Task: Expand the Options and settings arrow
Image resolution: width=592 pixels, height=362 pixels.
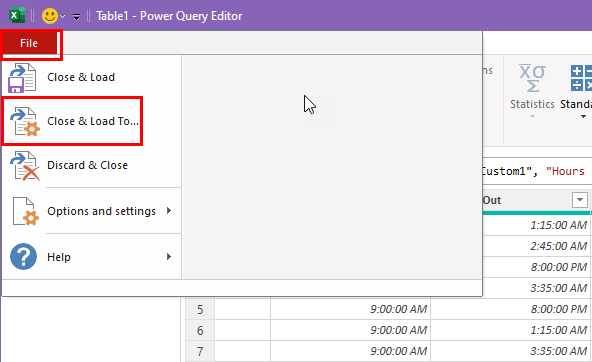Action: tap(169, 211)
